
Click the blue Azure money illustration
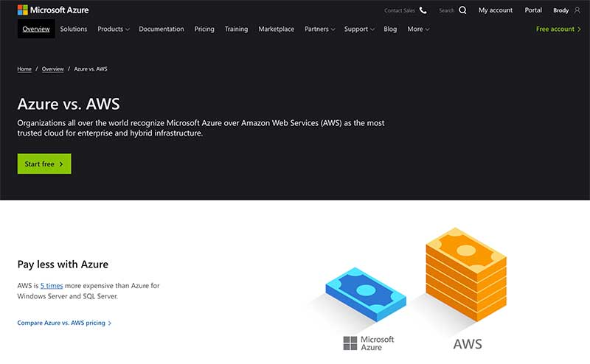366,294
